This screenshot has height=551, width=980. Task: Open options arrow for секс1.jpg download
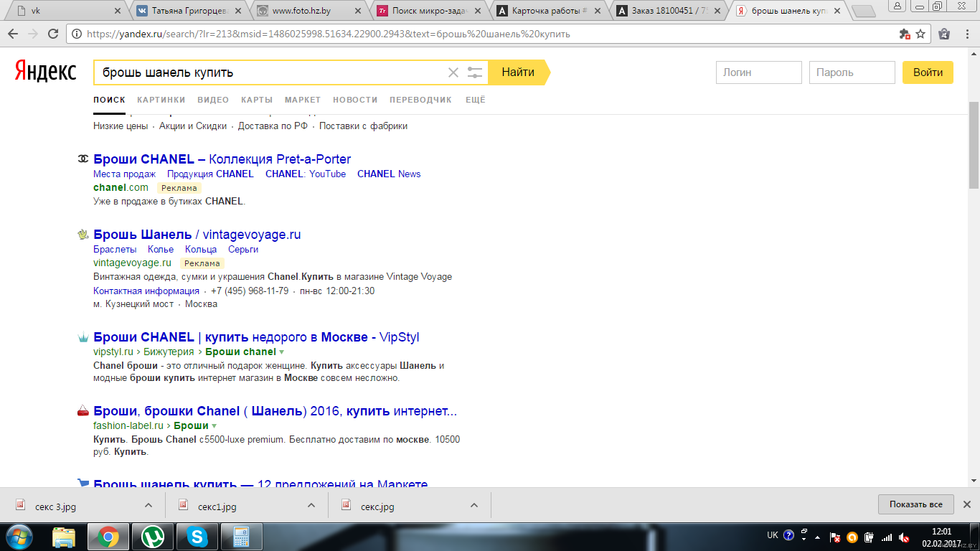(311, 505)
